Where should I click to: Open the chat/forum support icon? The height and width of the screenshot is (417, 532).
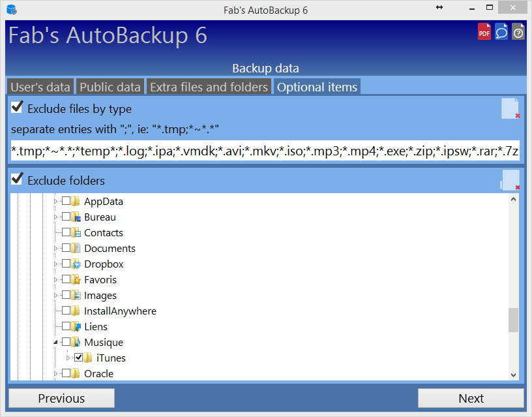501,31
